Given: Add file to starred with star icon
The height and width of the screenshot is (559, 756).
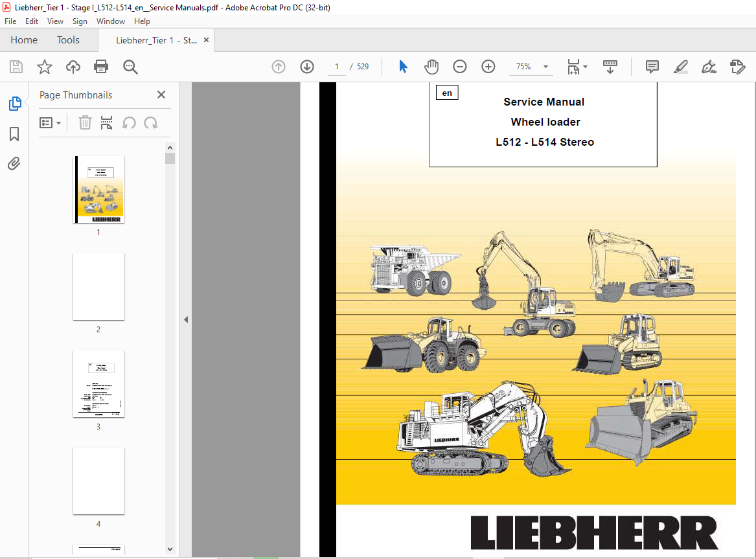Looking at the screenshot, I should pos(44,67).
